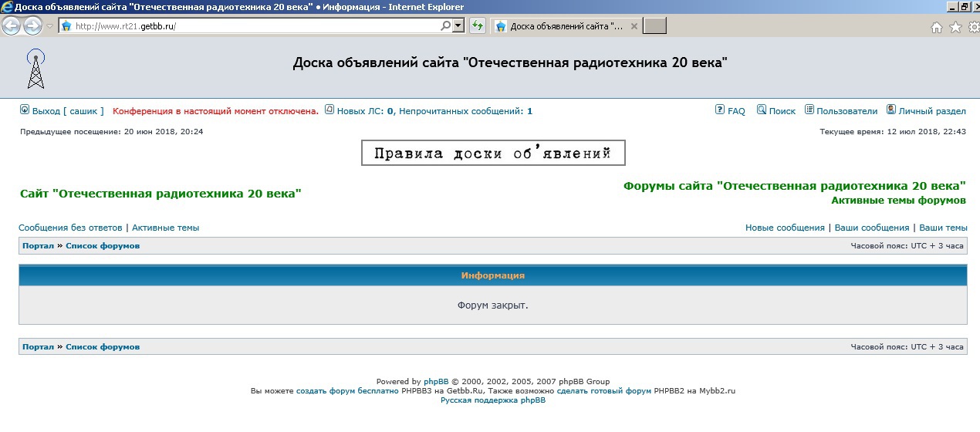This screenshot has height=432, width=980.
Task: Click 'Портал' in the top breadcrumb
Action: [x=38, y=246]
